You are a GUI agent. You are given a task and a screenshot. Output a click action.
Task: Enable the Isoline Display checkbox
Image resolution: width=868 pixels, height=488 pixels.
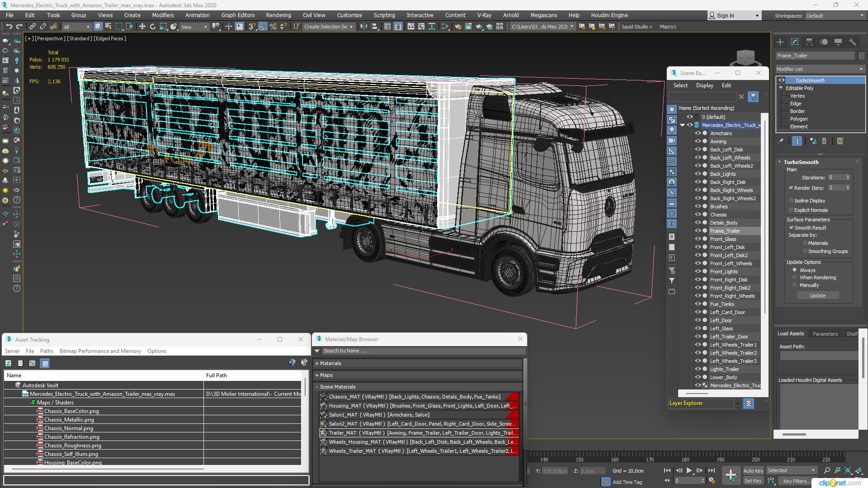tap(791, 201)
